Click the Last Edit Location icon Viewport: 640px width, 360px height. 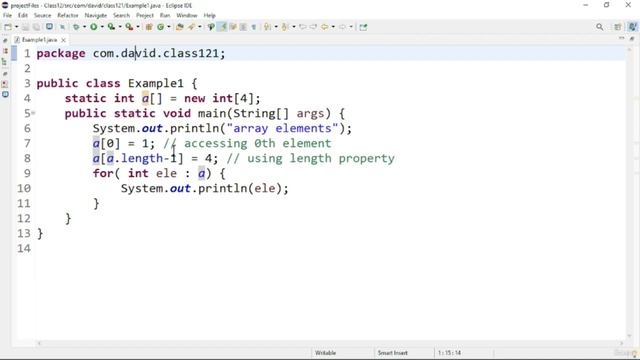click(x=302, y=27)
